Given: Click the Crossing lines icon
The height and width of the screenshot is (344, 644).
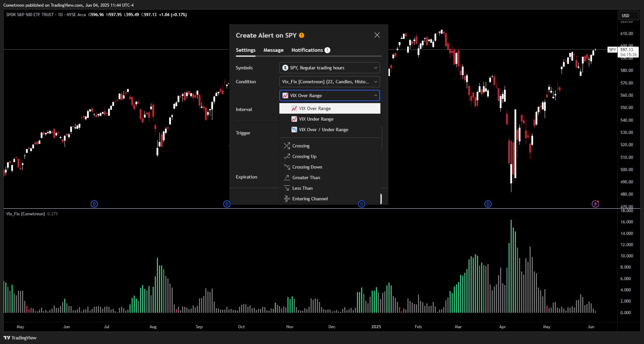Looking at the screenshot, I should (287, 146).
